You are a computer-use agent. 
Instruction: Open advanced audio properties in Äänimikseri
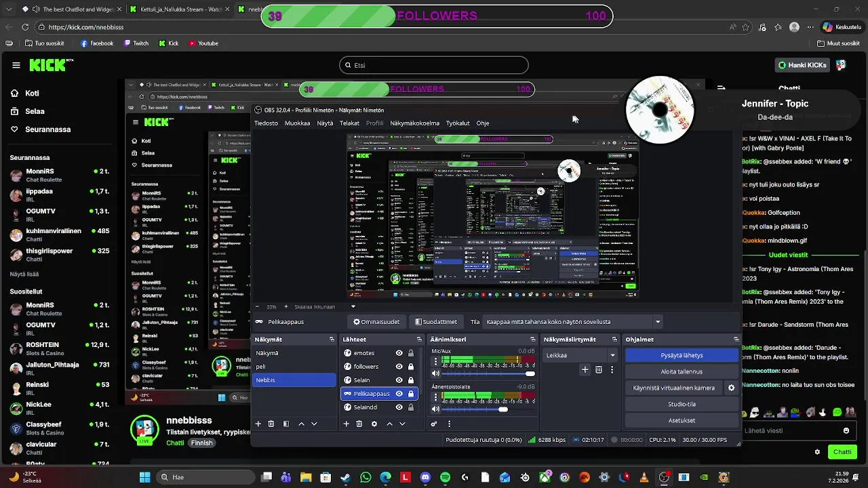point(434,424)
